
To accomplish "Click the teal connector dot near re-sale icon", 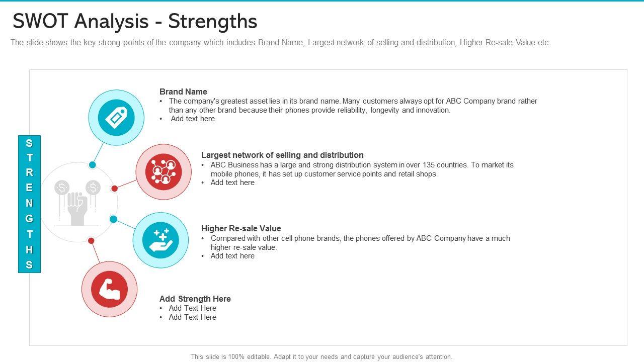I will (113, 219).
